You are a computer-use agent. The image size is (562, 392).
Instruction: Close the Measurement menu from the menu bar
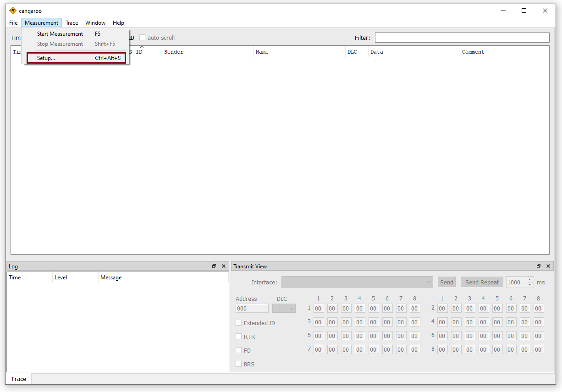[x=41, y=23]
